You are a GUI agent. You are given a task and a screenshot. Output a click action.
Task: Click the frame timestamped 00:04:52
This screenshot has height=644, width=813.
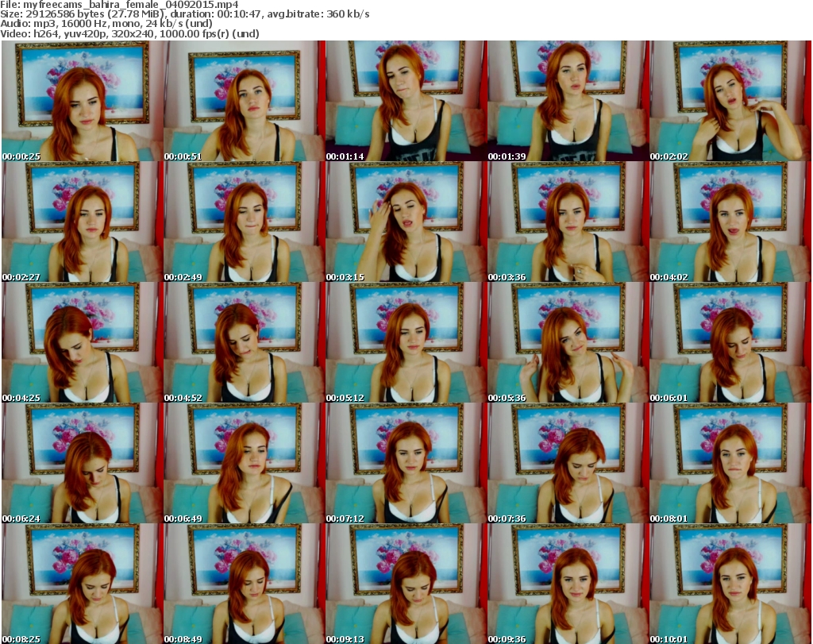click(245, 342)
